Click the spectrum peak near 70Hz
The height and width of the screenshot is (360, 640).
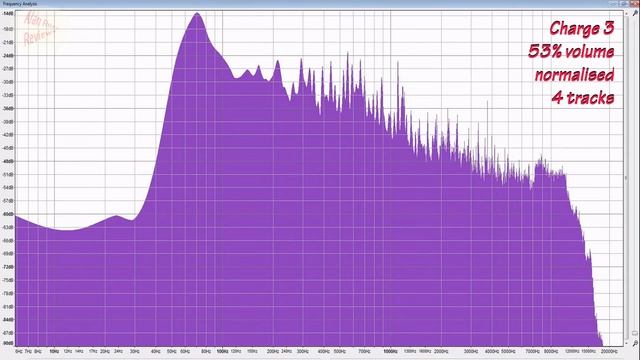click(x=197, y=13)
